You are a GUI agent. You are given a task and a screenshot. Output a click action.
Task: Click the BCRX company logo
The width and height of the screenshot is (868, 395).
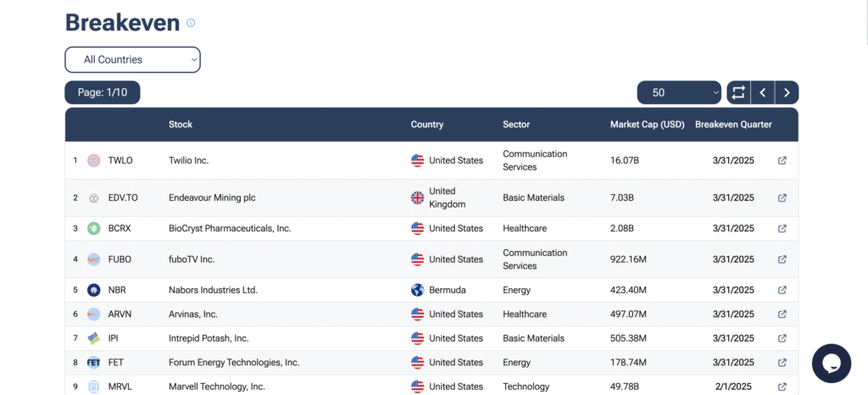point(93,229)
